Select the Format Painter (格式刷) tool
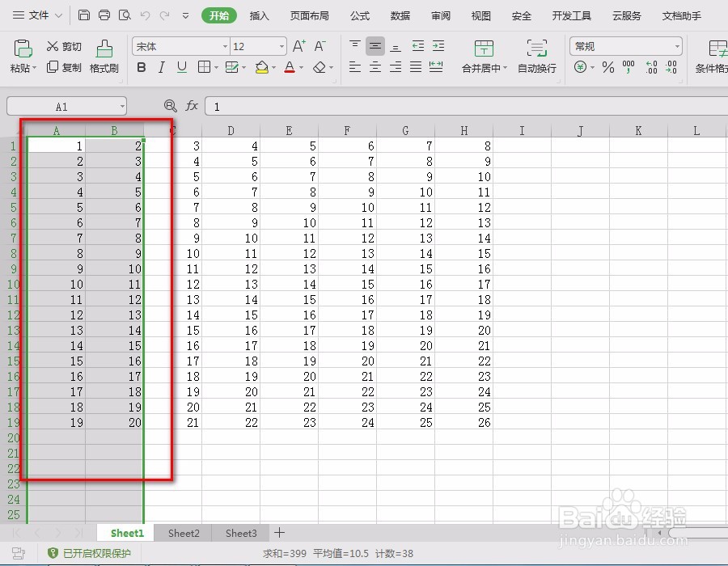The height and width of the screenshot is (566, 728). (104, 57)
